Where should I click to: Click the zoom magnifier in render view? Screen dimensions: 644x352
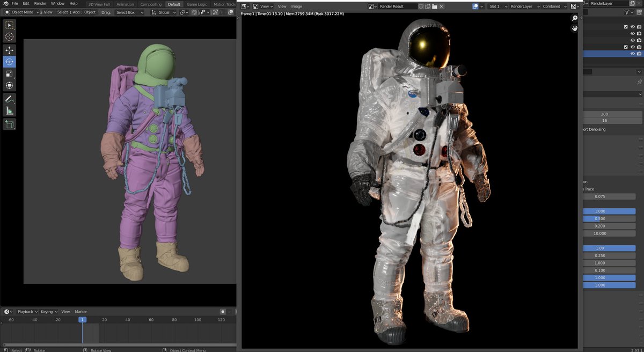tap(575, 18)
